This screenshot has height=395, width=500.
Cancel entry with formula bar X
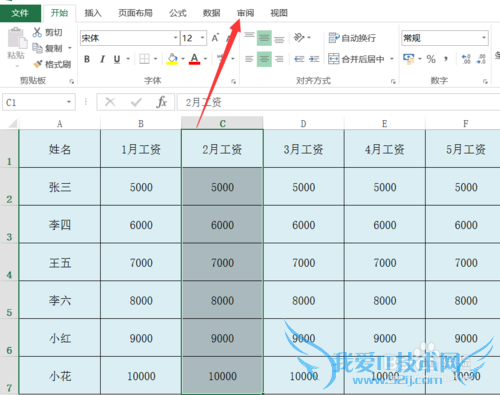[x=110, y=102]
